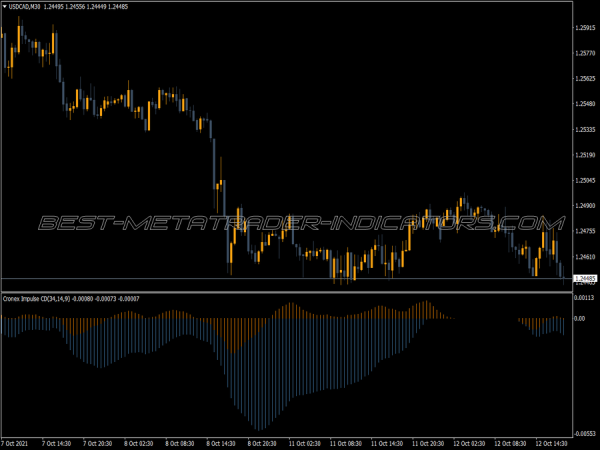Viewport: 600px width, 450px height.
Task: Click the 11 Oct 14:30 time label
Action: tap(387, 443)
